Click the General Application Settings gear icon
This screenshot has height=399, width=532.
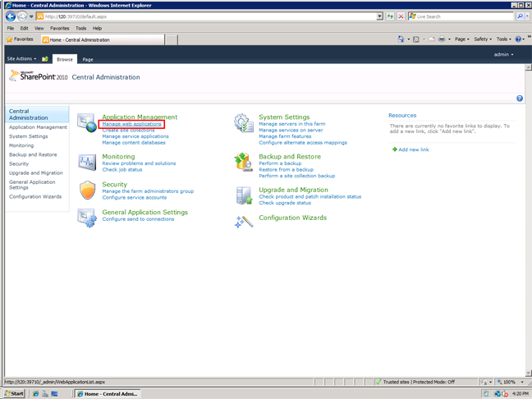click(x=87, y=218)
